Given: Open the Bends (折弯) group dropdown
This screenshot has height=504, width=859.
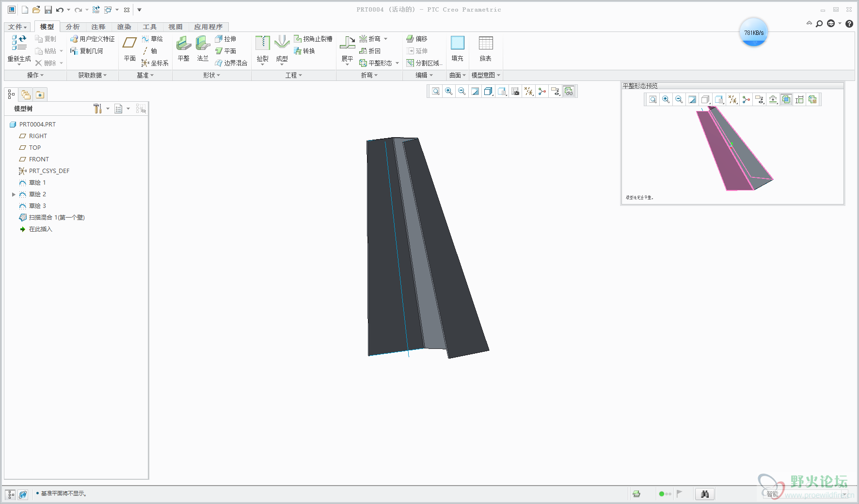Looking at the screenshot, I should click(x=369, y=75).
